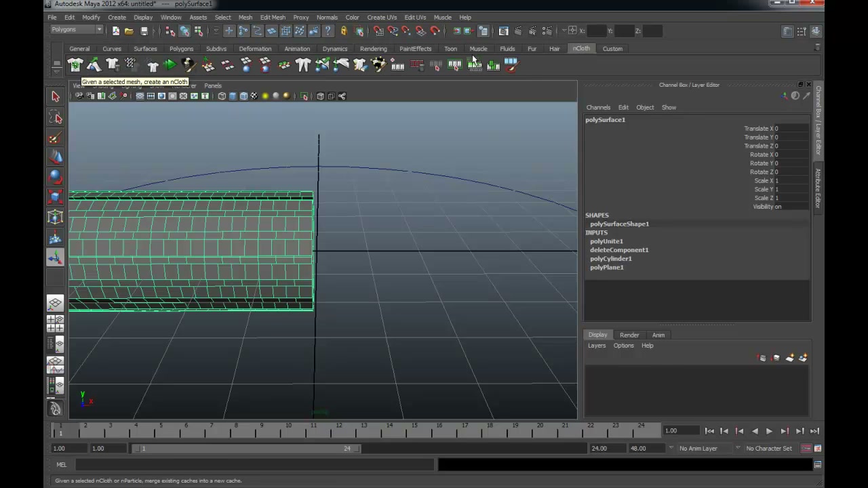Activate the Rotate tool sphere icon
Screen dimensions: 868x488
coord(56,177)
